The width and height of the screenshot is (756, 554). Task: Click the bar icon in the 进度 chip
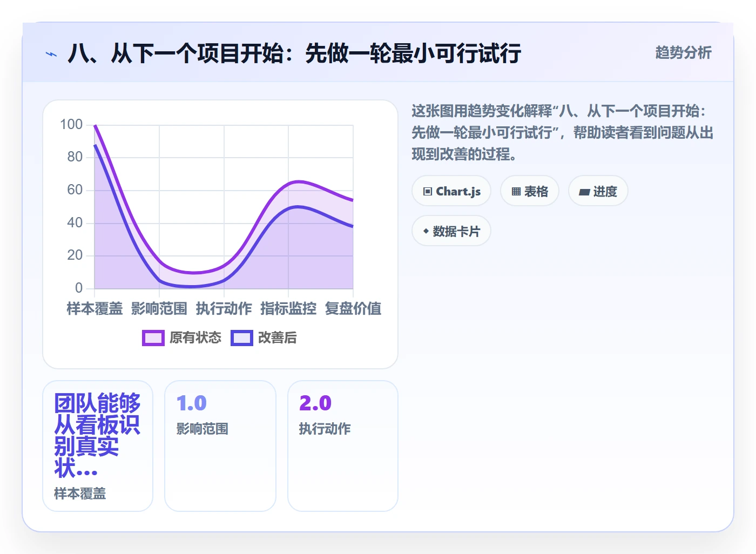click(584, 192)
